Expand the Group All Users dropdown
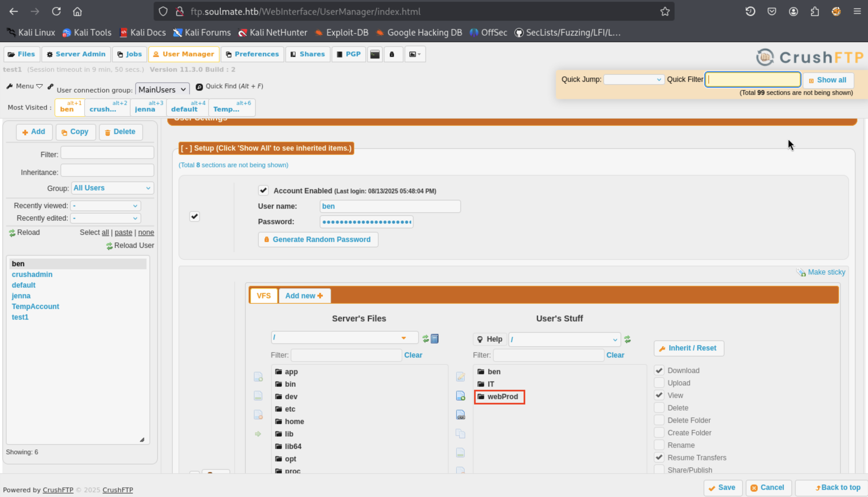 (x=112, y=188)
